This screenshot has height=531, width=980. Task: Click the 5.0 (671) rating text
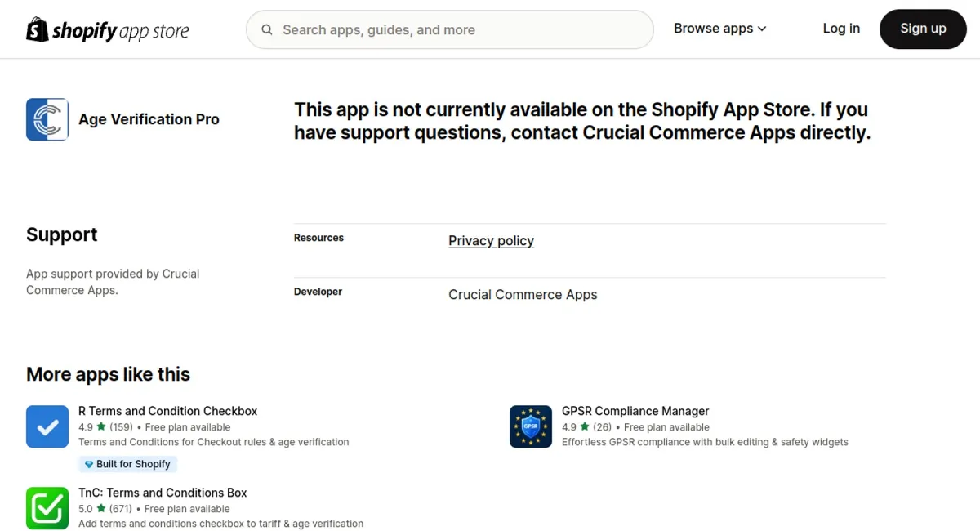[105, 509]
